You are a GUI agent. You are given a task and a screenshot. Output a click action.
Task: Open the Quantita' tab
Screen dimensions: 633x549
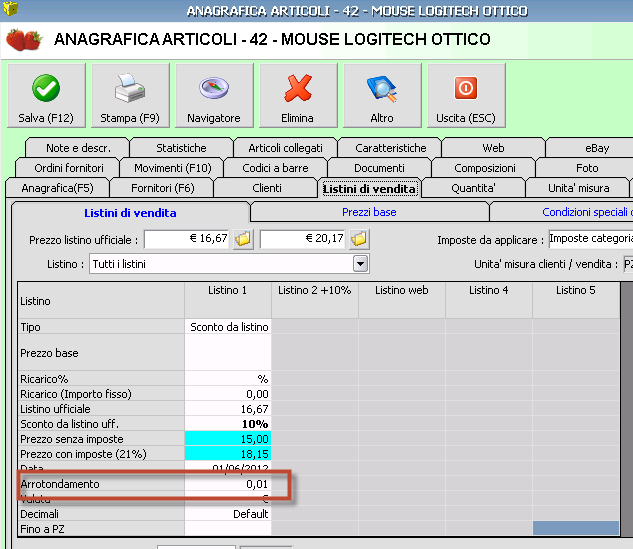[473, 188]
